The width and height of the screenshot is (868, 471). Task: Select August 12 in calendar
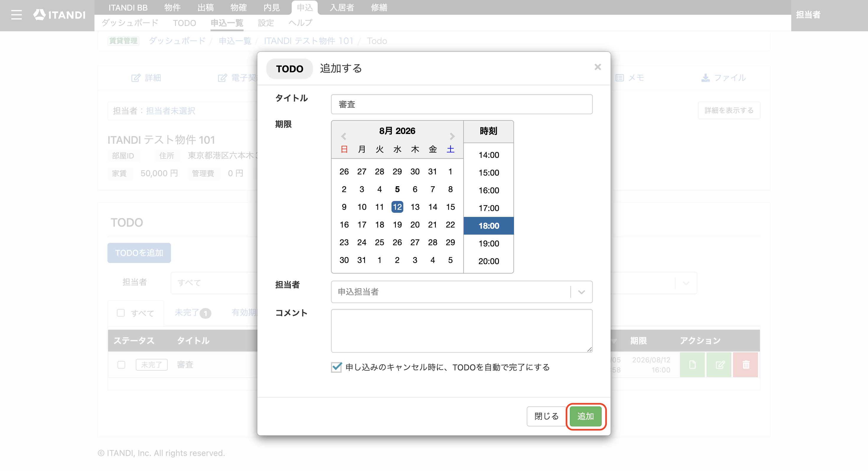tap(397, 207)
